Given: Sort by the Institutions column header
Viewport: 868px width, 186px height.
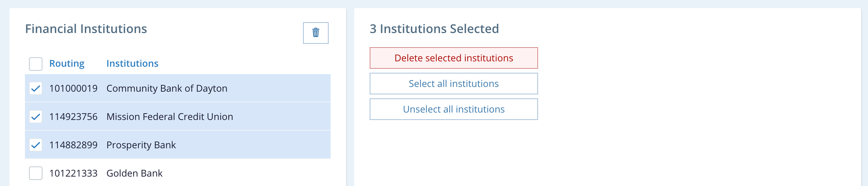Looking at the screenshot, I should [132, 63].
